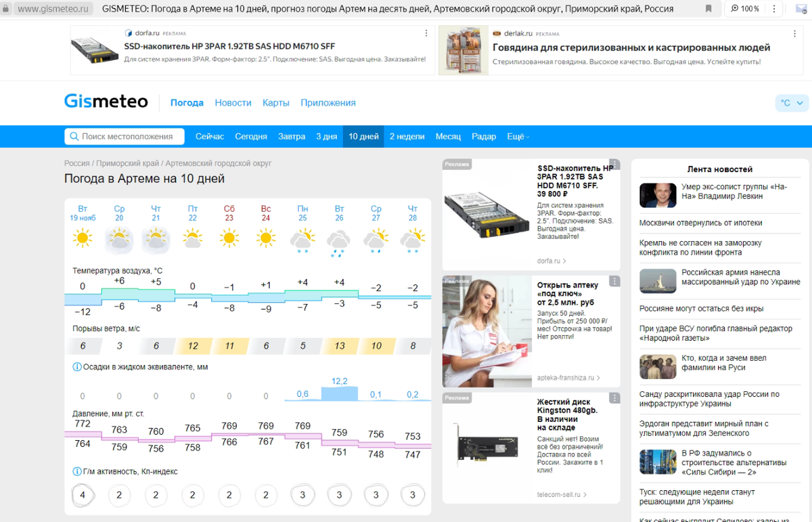
Task: Open the Россия breadcrumb link
Action: [77, 163]
